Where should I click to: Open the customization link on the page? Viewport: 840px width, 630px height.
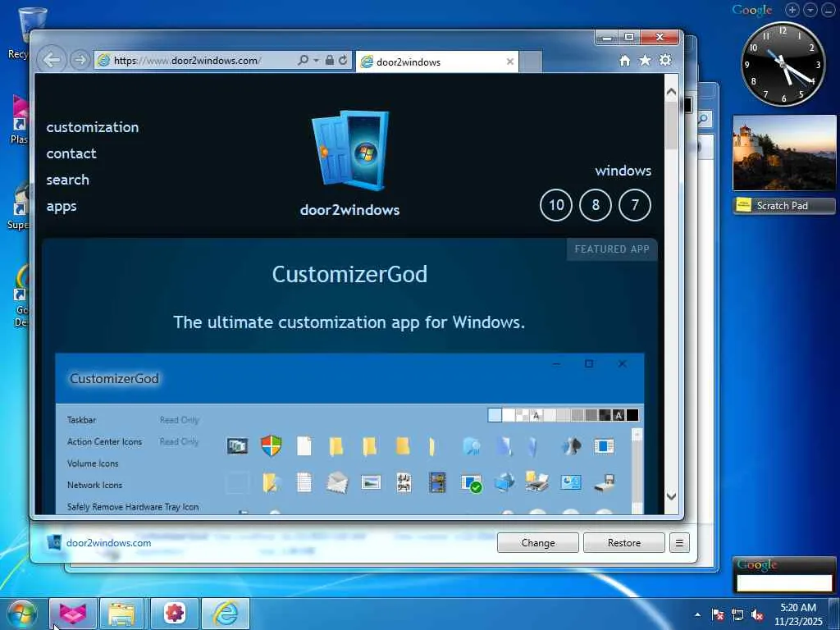click(93, 127)
